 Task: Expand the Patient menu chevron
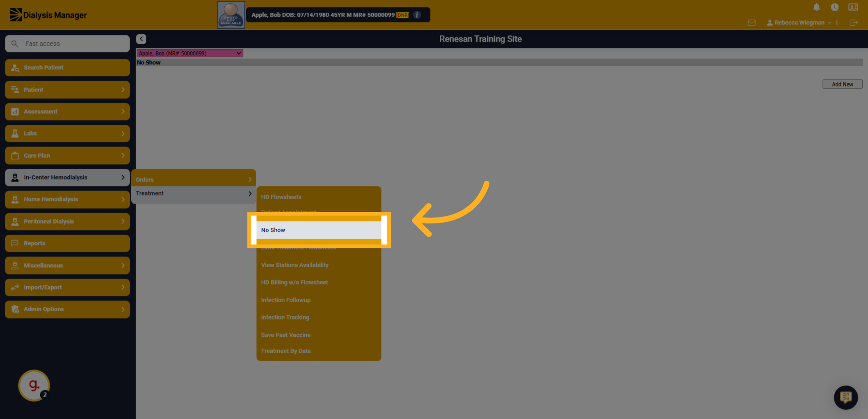coord(123,90)
